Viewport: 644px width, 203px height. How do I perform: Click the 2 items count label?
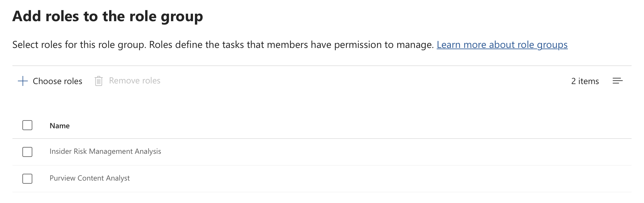(585, 81)
